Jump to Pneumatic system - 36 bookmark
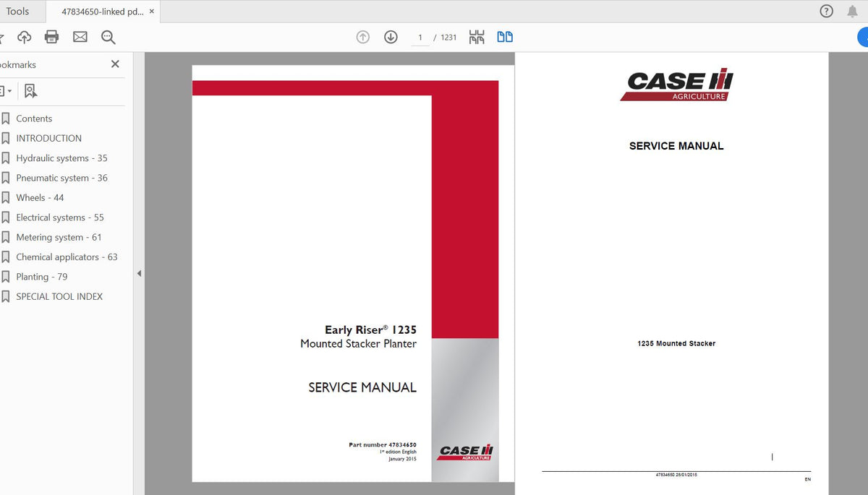The height and width of the screenshot is (495, 868). click(62, 178)
